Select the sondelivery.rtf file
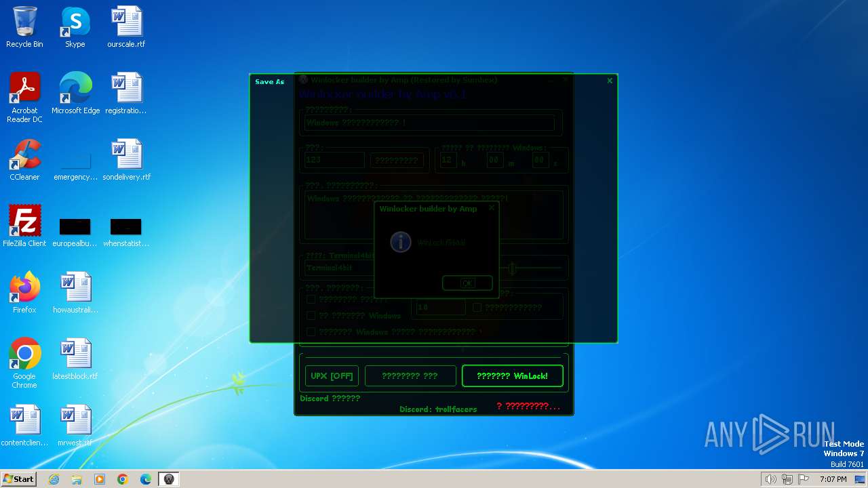The height and width of the screenshot is (488, 868). coord(126,161)
